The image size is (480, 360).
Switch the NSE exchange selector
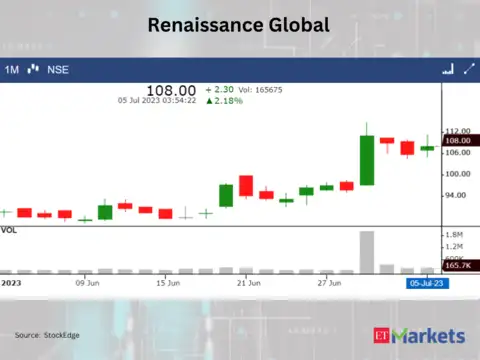coord(58,70)
